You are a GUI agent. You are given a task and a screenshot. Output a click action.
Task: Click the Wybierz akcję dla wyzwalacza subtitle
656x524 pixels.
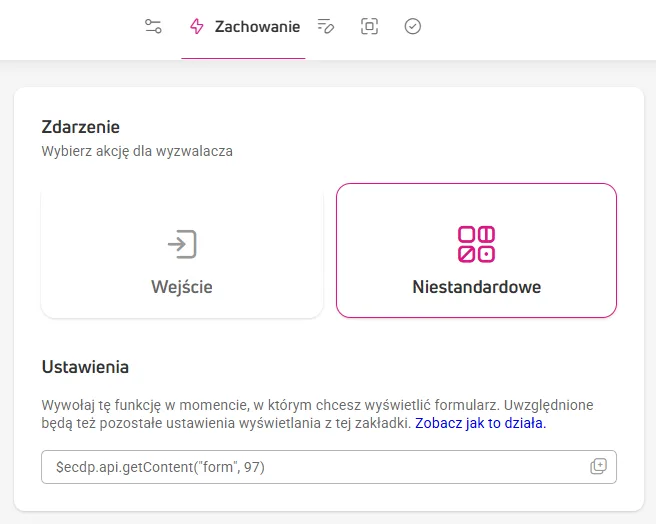pyautogui.click(x=137, y=151)
